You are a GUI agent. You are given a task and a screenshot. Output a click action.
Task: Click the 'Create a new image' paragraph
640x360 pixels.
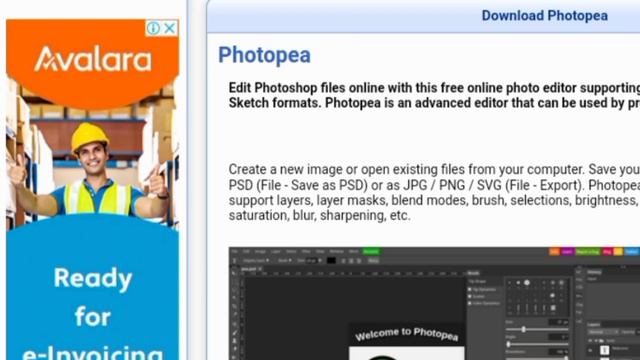pos(434,192)
